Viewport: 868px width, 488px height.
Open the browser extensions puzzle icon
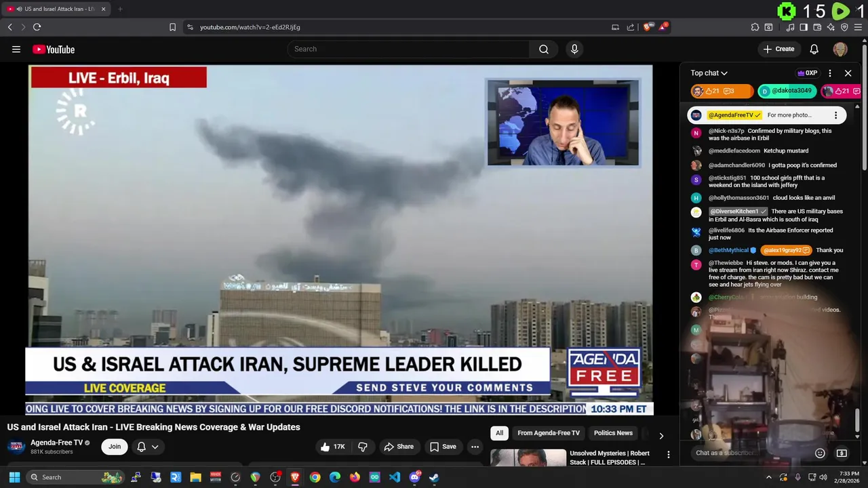tap(755, 27)
